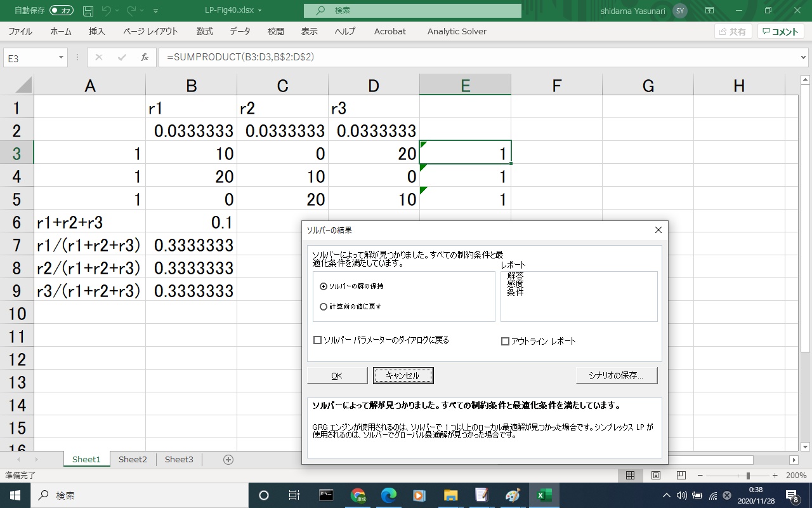Select 'ソルバーの解の保持' radio button
Viewport: 812px width, 508px height.
pyautogui.click(x=324, y=286)
